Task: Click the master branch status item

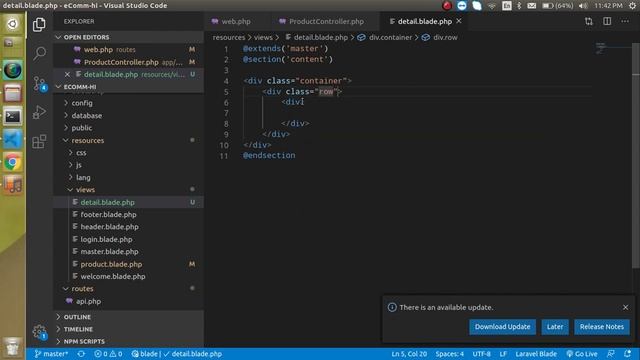Action: 51,354
